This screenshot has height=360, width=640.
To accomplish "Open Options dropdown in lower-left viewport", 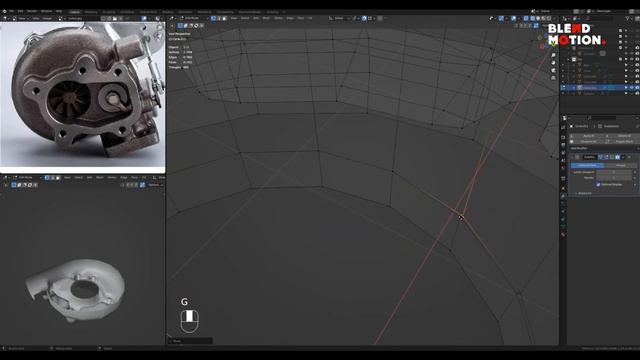I will 155,185.
